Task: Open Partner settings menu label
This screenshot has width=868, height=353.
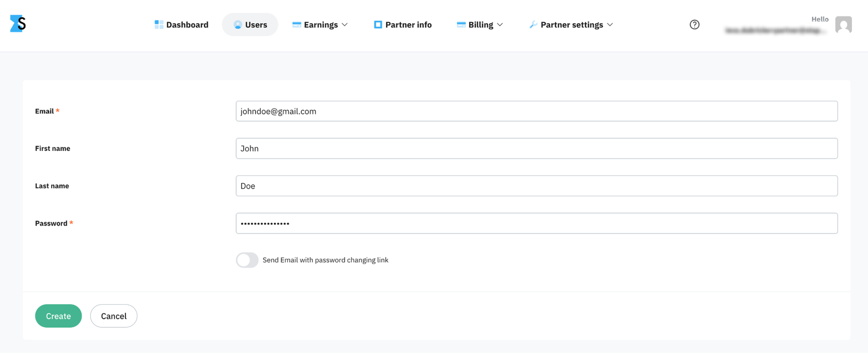Action: click(572, 25)
